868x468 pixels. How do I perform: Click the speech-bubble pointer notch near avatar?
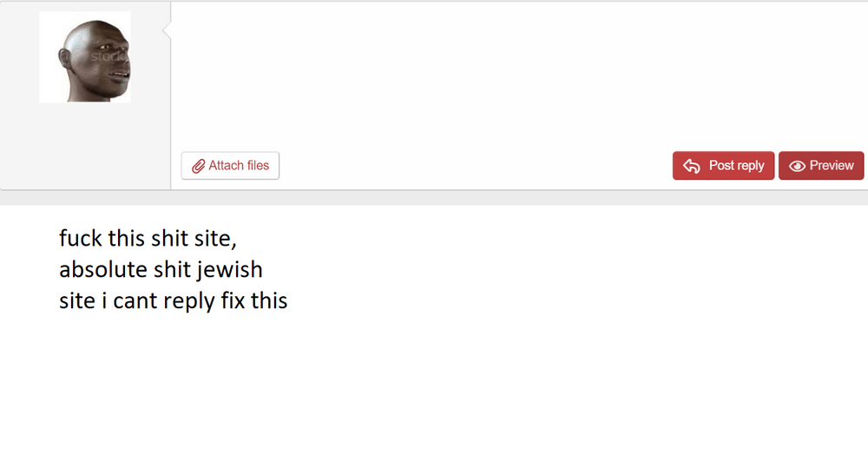click(x=167, y=31)
